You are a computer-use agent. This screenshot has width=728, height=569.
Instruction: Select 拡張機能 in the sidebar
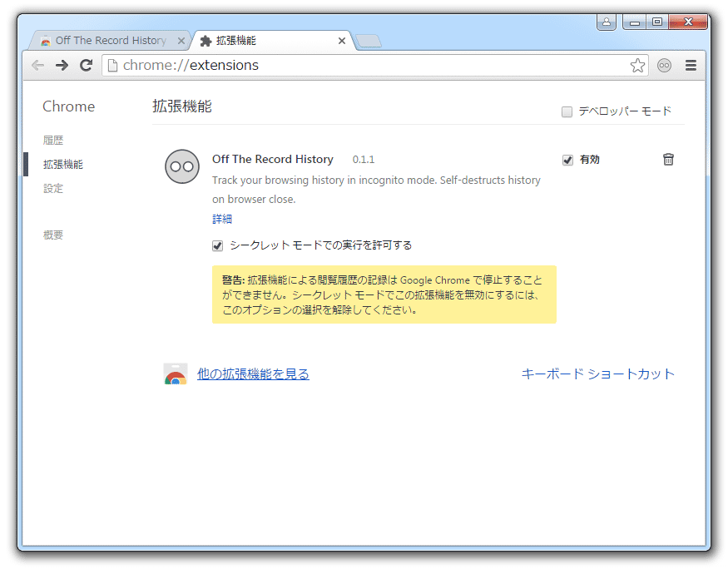[x=63, y=165]
